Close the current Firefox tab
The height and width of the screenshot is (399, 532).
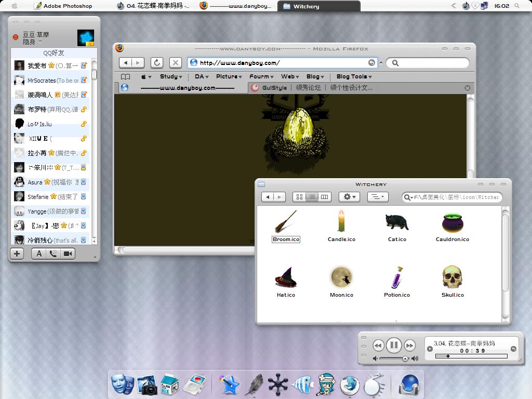[x=468, y=88]
